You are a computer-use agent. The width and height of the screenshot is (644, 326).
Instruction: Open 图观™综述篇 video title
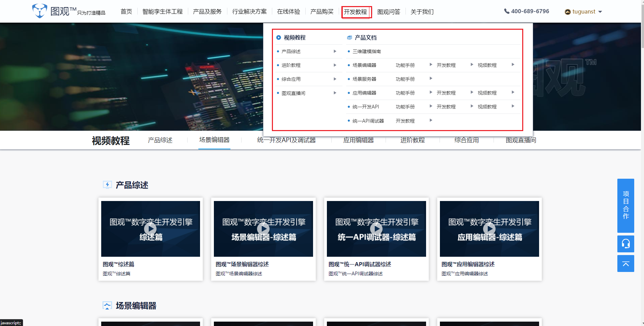[118, 264]
